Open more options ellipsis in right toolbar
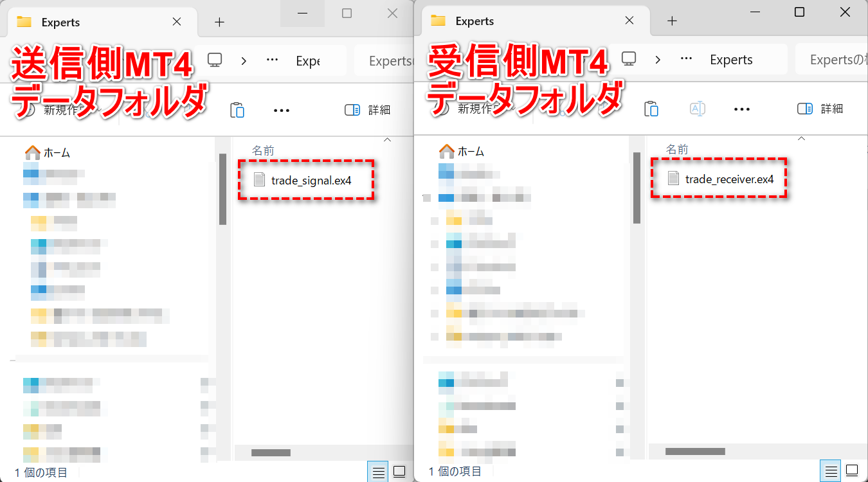The image size is (868, 482). click(742, 109)
